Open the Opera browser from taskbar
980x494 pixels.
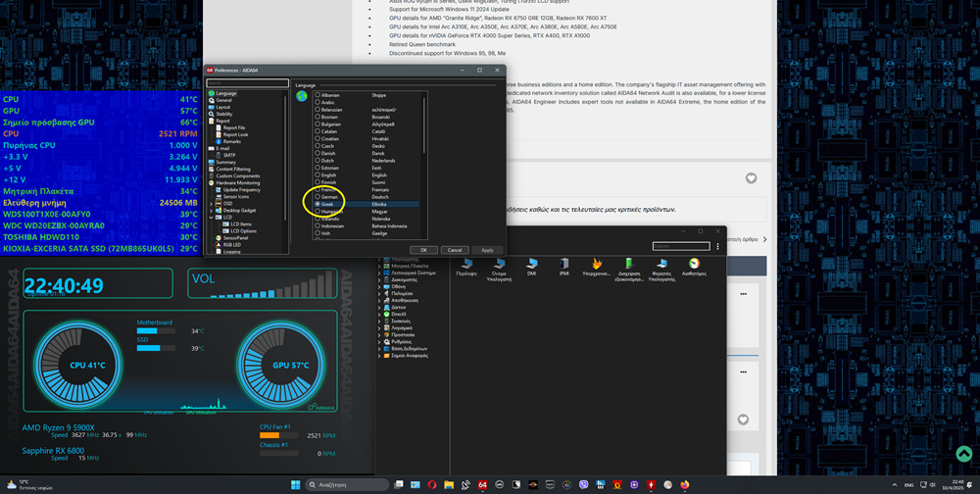(432, 484)
